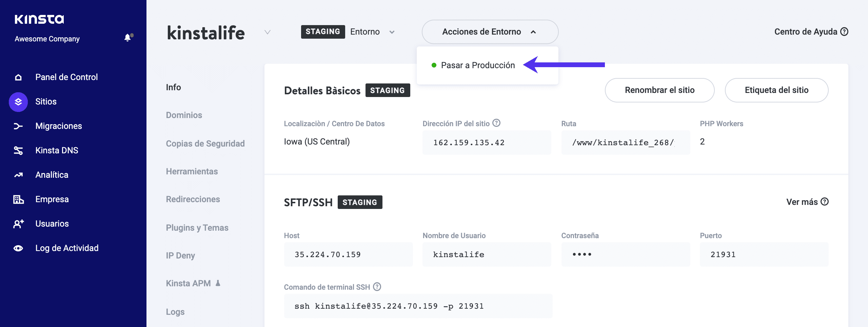
Task: Open the Analítica chart icon
Action: pos(18,175)
